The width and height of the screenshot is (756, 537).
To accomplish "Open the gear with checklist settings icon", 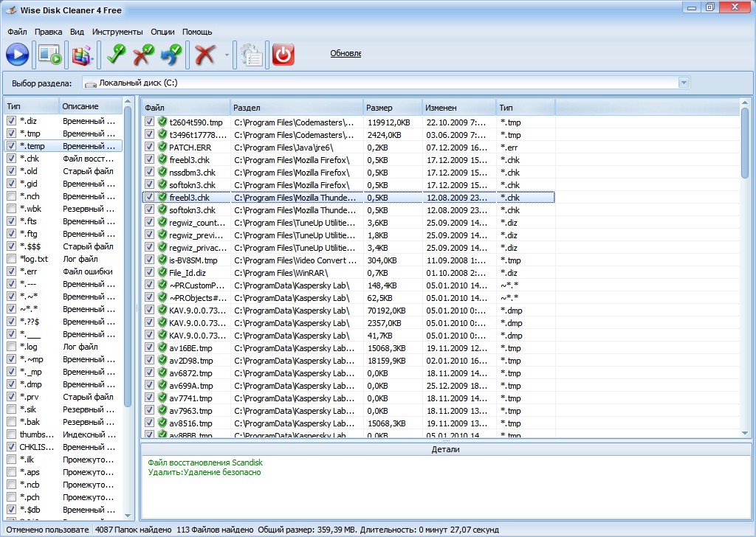I will click(x=251, y=55).
